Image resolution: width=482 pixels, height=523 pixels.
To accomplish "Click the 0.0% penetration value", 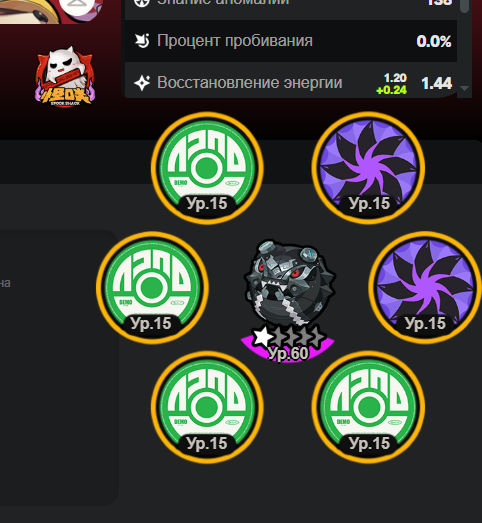I will [434, 41].
